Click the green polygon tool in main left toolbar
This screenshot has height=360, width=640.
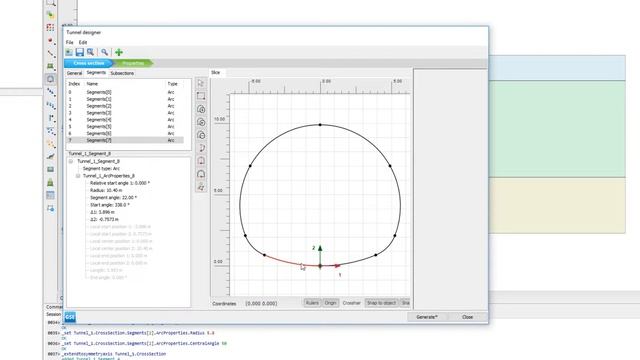pyautogui.click(x=50, y=66)
